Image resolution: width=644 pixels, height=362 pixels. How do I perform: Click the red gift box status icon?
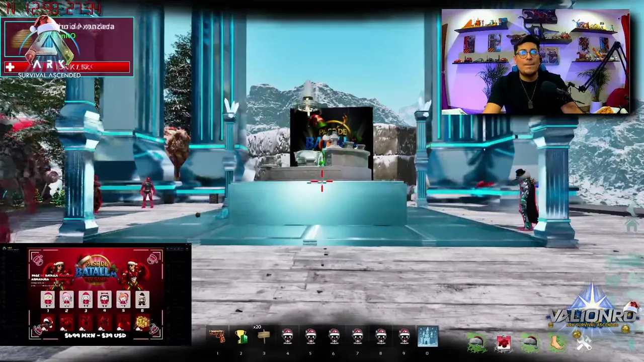point(504,343)
